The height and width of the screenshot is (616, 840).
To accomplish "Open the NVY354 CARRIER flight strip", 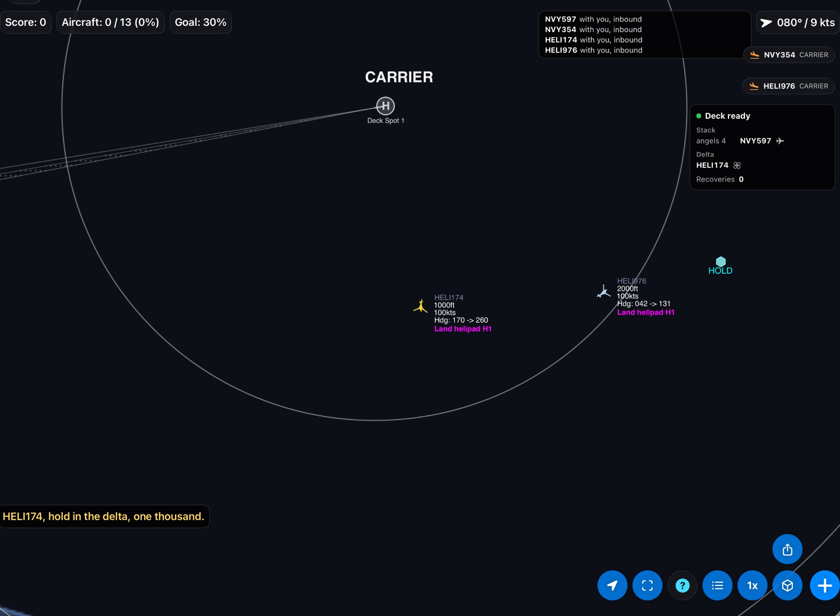I will point(789,55).
